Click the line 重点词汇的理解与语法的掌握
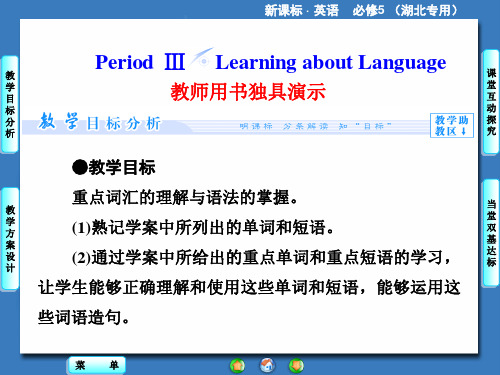This screenshot has height=375, width=500. [185, 198]
